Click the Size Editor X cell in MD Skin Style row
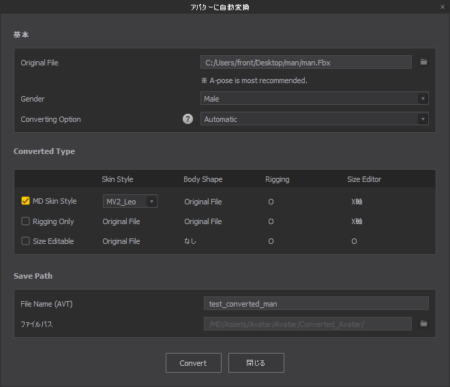The height and width of the screenshot is (387, 450). coord(357,202)
